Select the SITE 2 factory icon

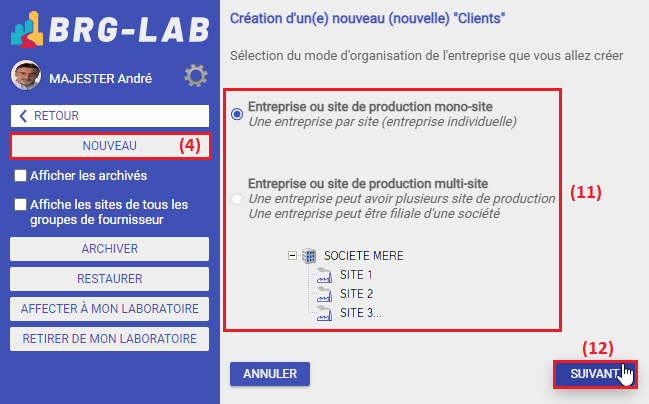tap(324, 294)
